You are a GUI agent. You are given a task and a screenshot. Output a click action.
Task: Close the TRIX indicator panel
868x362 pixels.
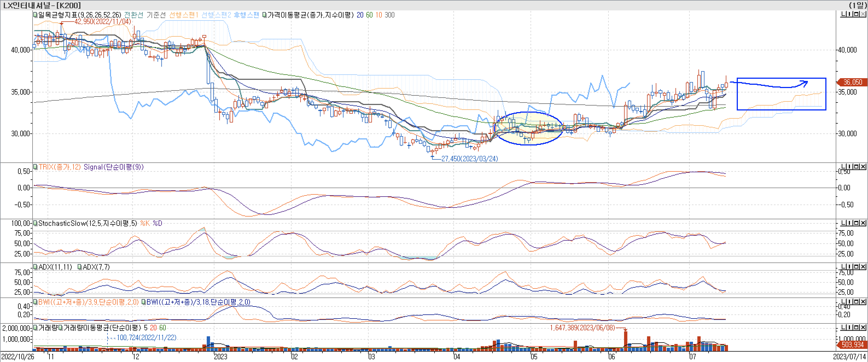(863, 167)
